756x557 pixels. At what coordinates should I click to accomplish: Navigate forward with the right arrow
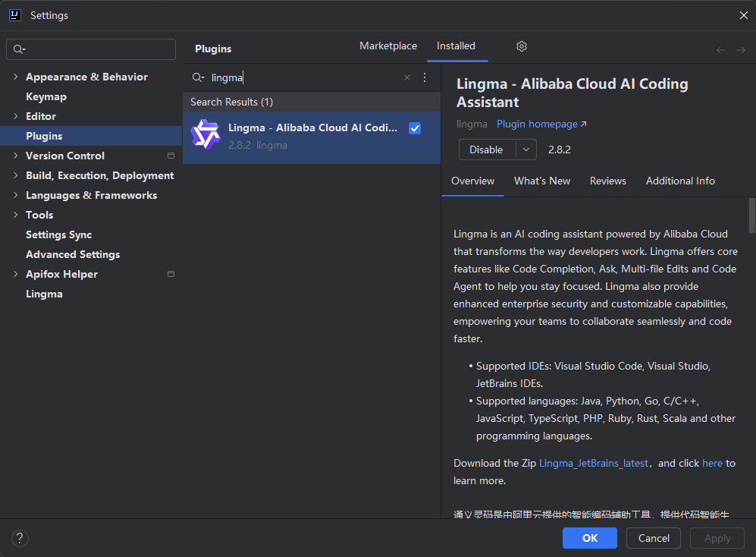[741, 50]
